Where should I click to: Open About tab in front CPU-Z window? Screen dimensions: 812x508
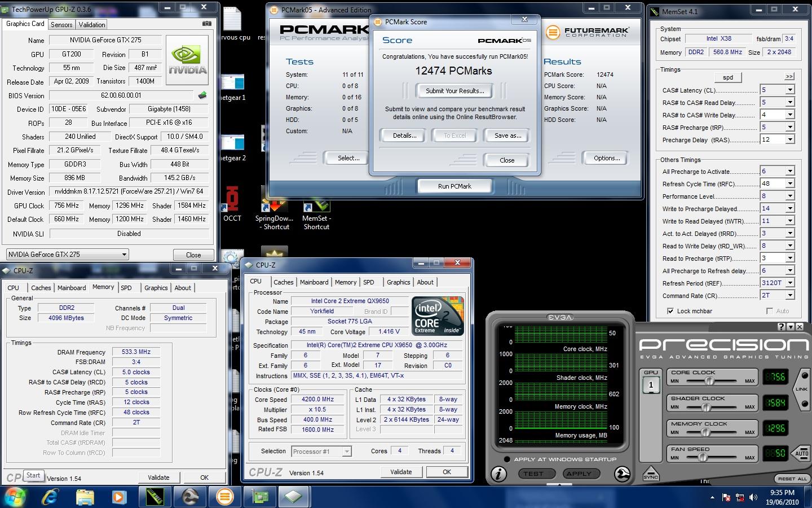[425, 282]
